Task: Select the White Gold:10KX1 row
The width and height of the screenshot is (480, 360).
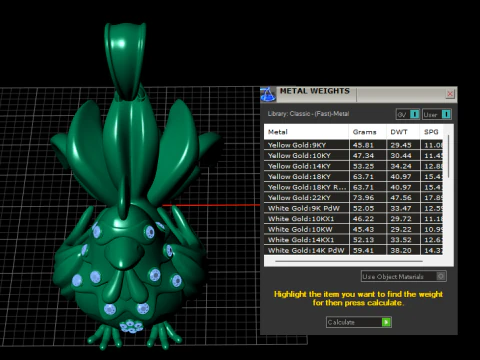Action: pos(354,219)
